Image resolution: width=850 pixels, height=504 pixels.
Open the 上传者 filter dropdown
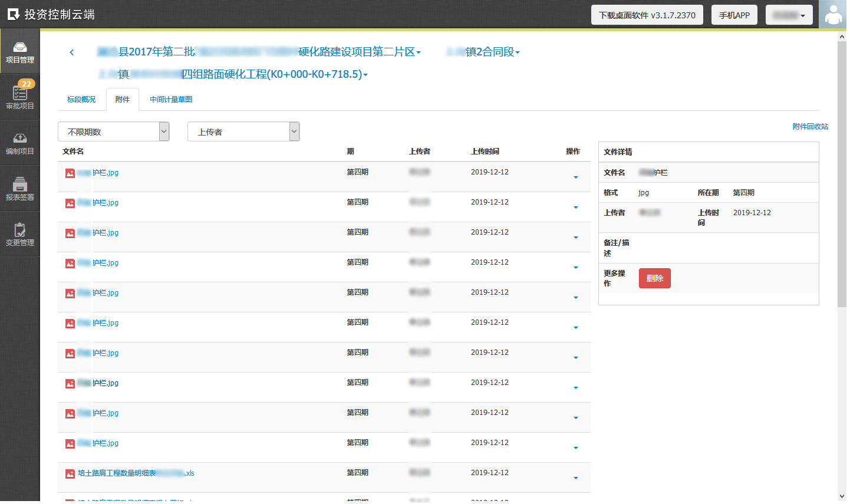(243, 131)
